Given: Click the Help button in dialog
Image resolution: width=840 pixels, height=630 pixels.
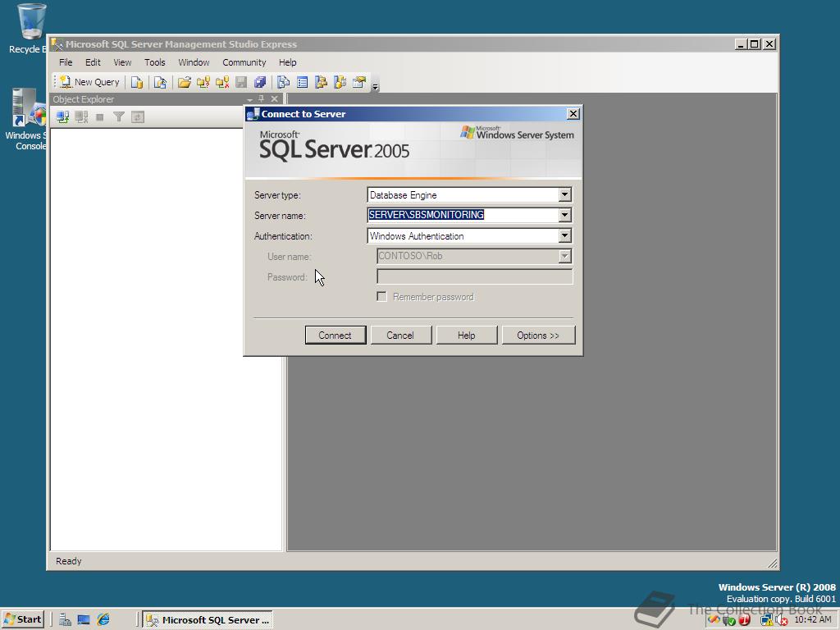Looking at the screenshot, I should (466, 336).
